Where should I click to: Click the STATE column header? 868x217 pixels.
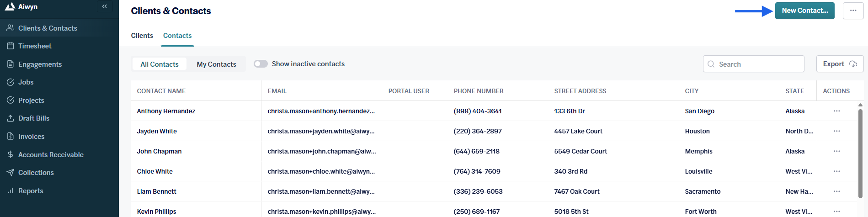(794, 91)
